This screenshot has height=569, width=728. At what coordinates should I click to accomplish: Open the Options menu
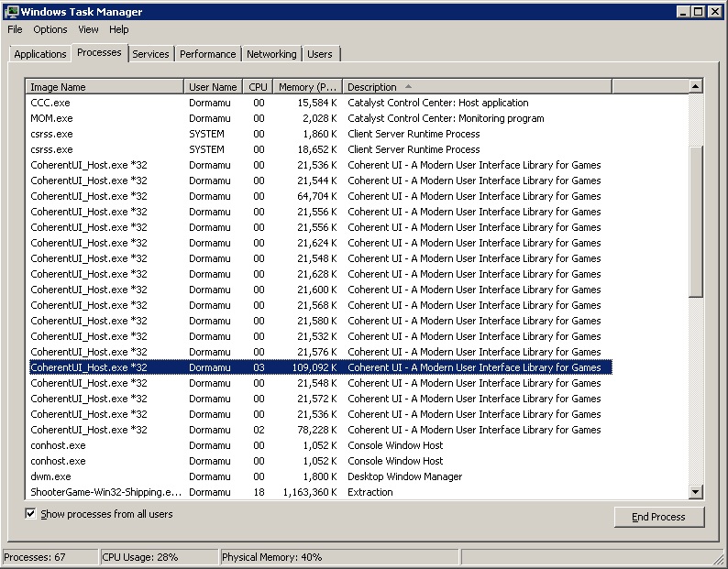[x=50, y=29]
